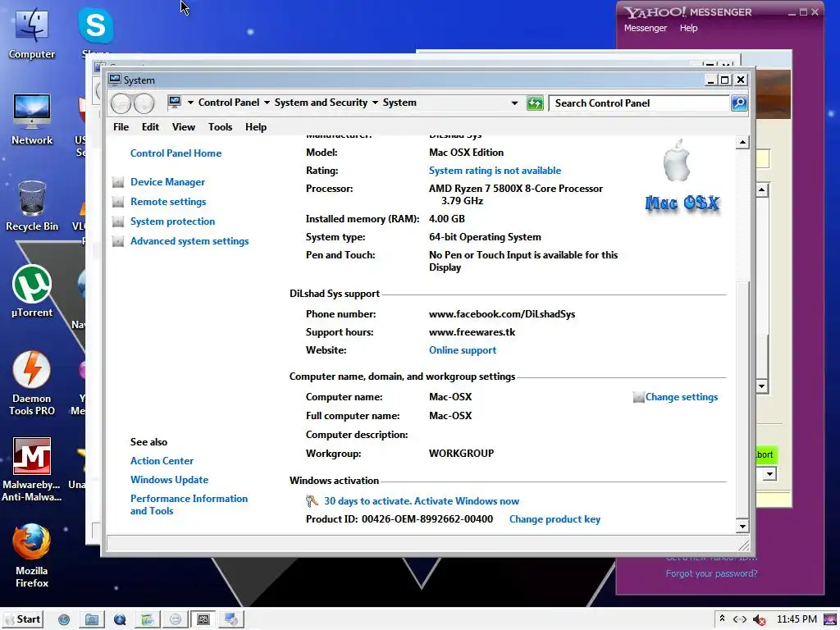Click the first round taskbar icon after Start
This screenshot has height=630, width=840.
point(64,620)
